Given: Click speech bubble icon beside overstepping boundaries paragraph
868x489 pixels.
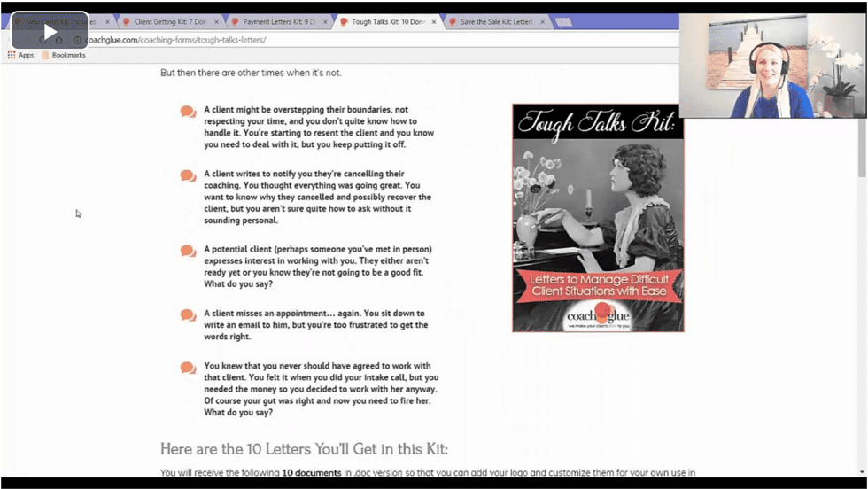Looking at the screenshot, I should tap(188, 112).
